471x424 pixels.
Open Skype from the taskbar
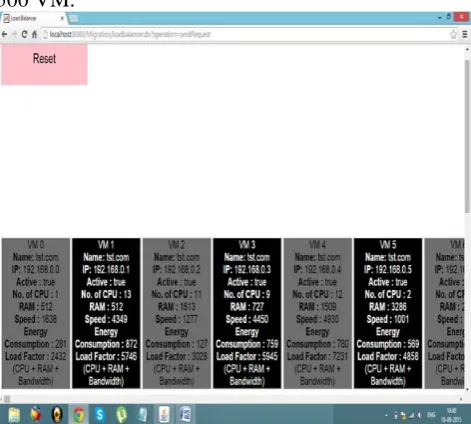tap(100, 415)
